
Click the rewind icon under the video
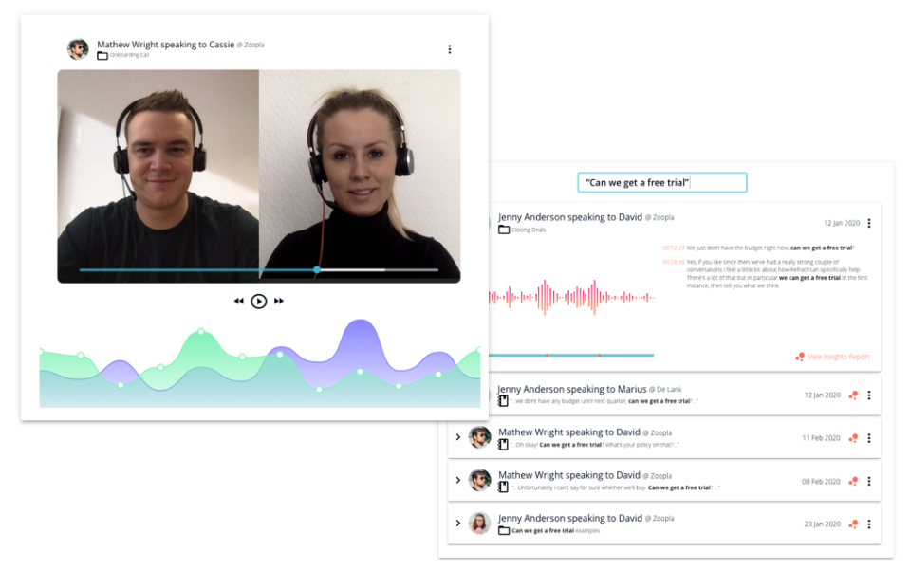(239, 302)
